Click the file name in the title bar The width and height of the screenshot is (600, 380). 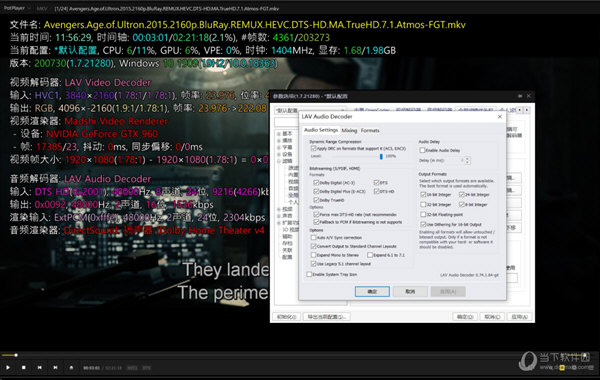[166, 8]
